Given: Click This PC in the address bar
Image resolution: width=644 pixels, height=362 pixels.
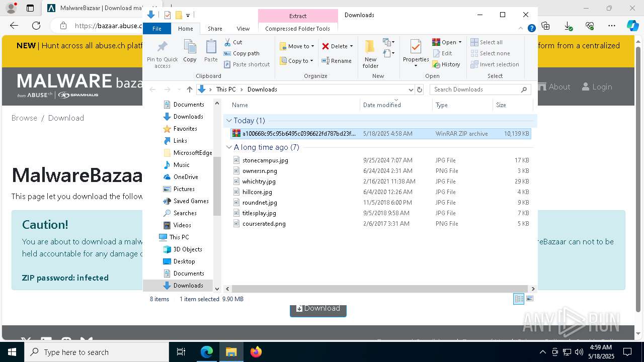Looking at the screenshot, I should coord(226,89).
